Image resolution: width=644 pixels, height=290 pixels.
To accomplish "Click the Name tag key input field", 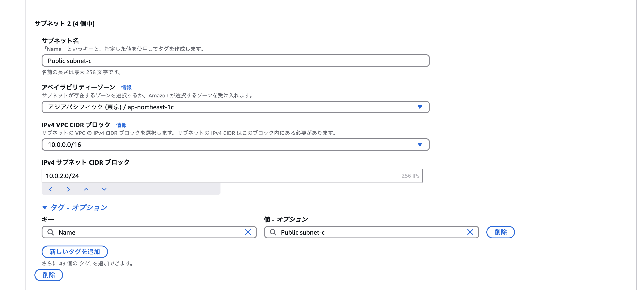I will pyautogui.click(x=150, y=232).
